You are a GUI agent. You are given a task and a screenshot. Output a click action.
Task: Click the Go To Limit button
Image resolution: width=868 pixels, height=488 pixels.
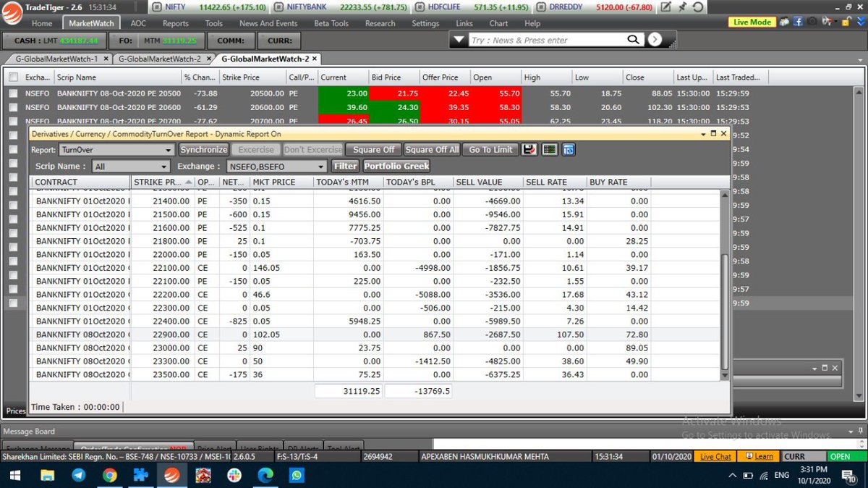(490, 150)
